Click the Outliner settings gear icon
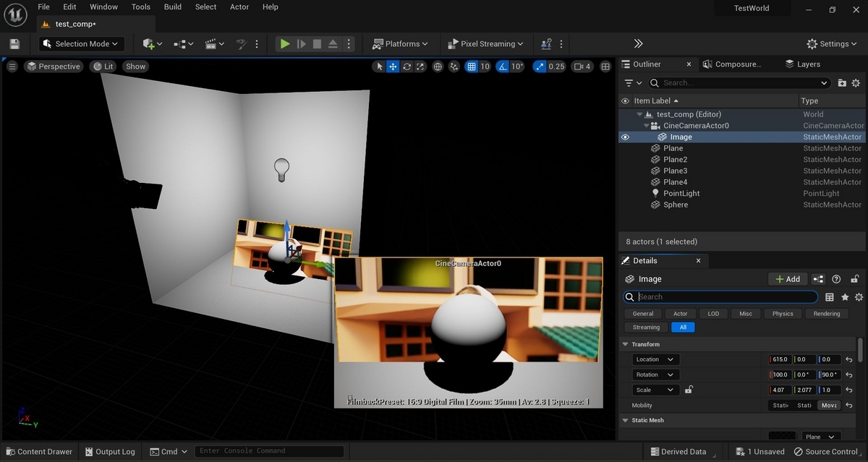Image resolution: width=868 pixels, height=462 pixels. (856, 83)
